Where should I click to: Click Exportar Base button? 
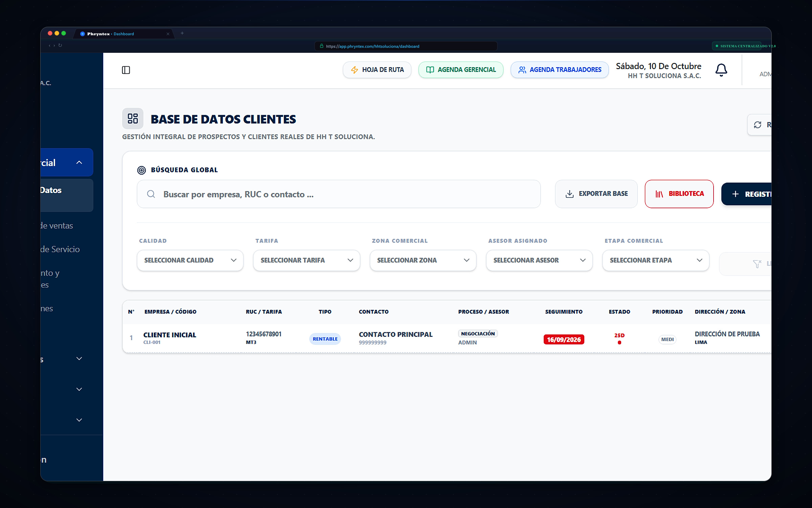(x=596, y=194)
